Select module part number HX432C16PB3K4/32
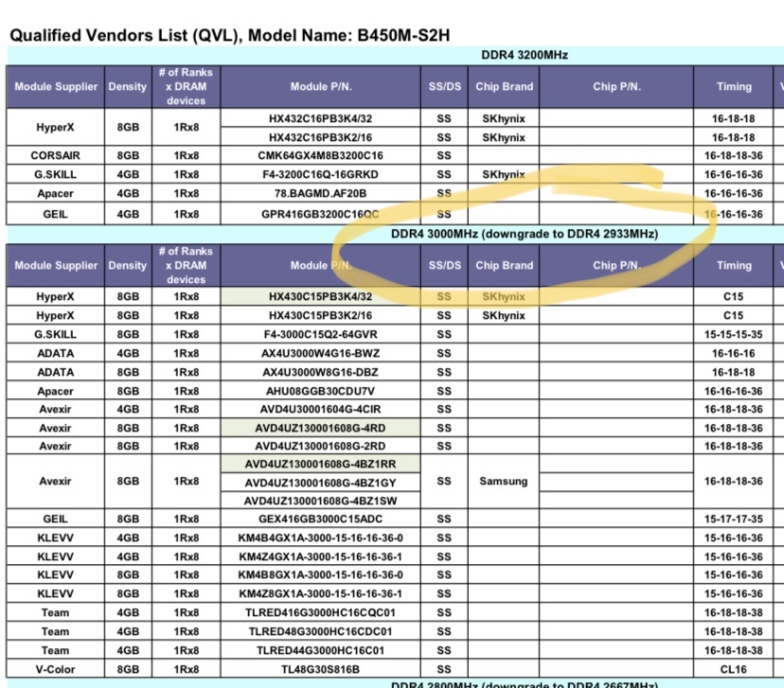This screenshot has width=784, height=688. (x=320, y=118)
